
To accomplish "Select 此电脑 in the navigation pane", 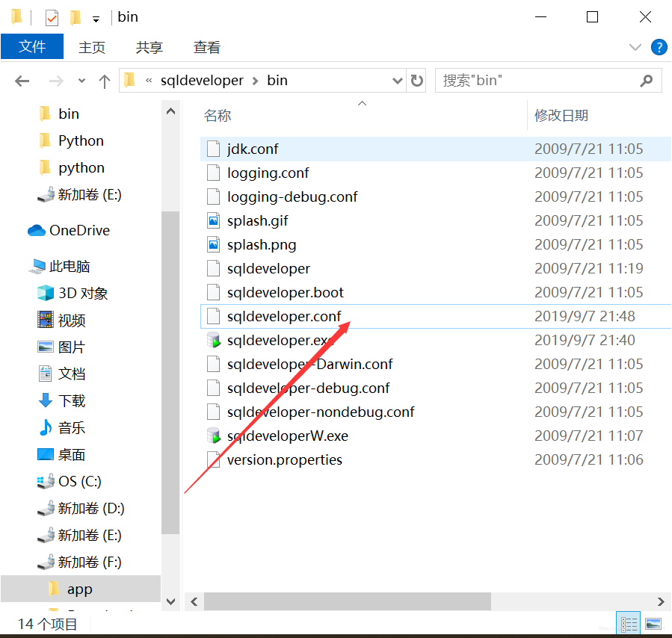I will 70,267.
